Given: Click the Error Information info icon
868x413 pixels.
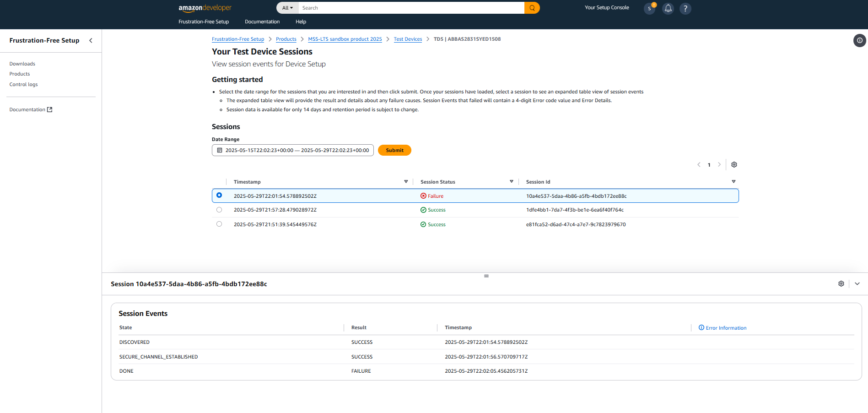Looking at the screenshot, I should [x=701, y=328].
